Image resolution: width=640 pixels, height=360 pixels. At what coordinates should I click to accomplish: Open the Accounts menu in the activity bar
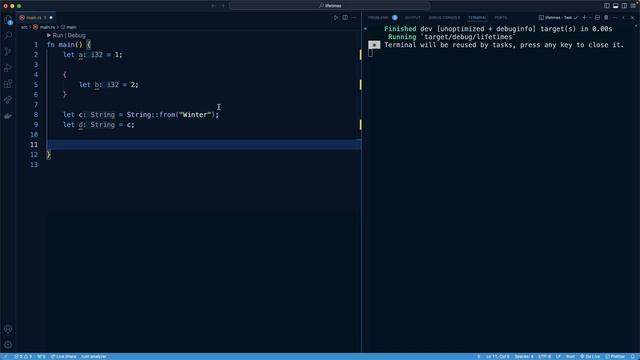(8, 329)
